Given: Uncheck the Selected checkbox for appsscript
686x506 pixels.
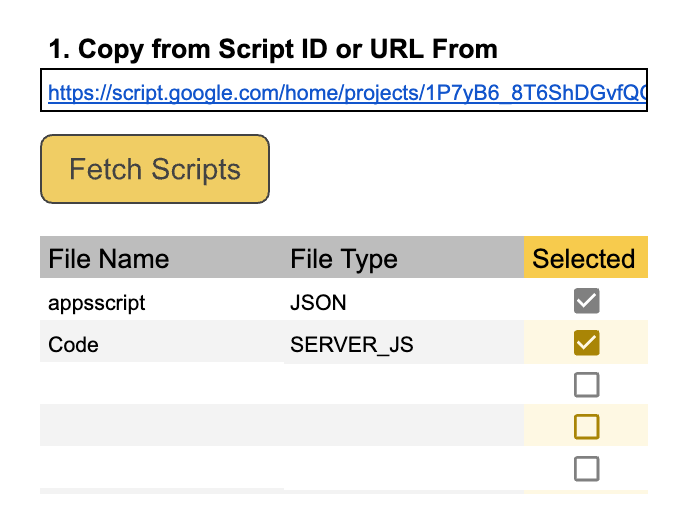Looking at the screenshot, I should 586,300.
